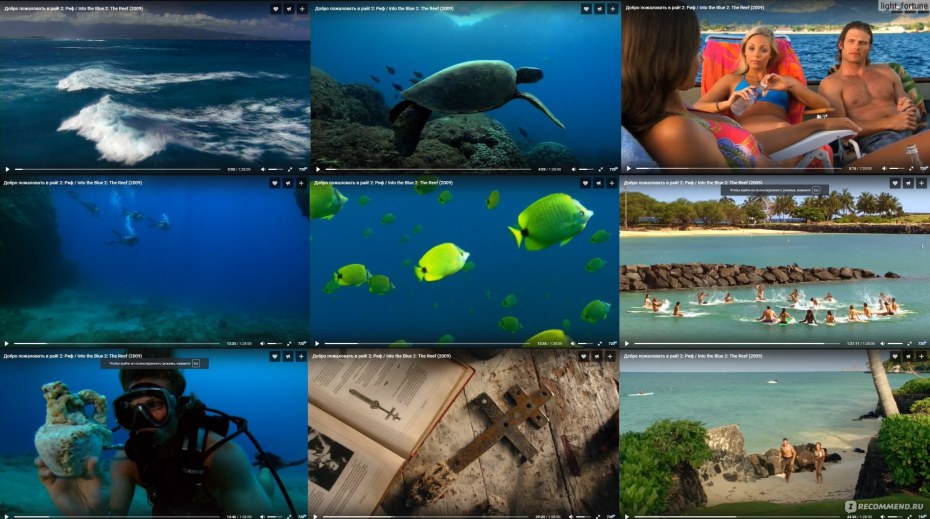Enter fullscreen on the sea turtle video
Screen dimensions: 930x519
click(x=600, y=170)
